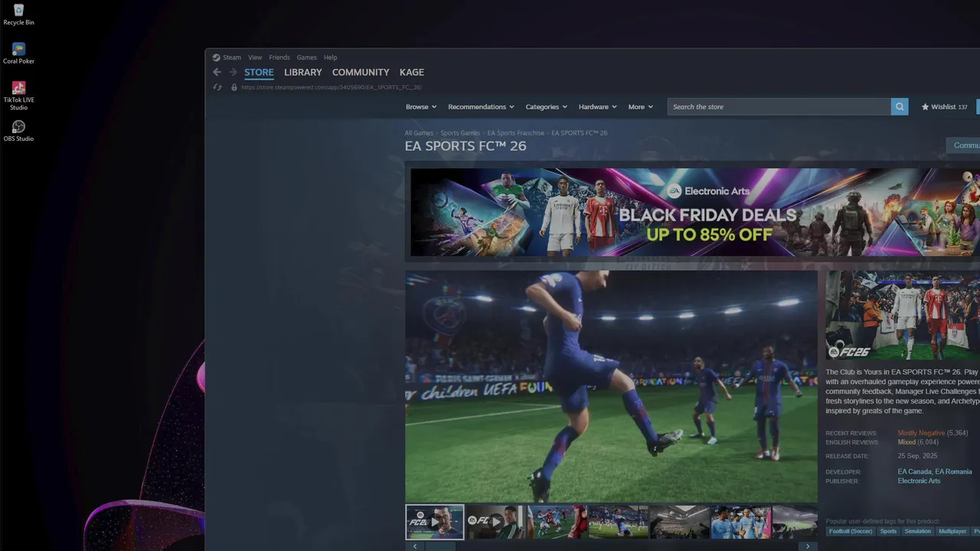The image size is (980, 551).
Task: Click the Sports tag
Action: [888, 531]
